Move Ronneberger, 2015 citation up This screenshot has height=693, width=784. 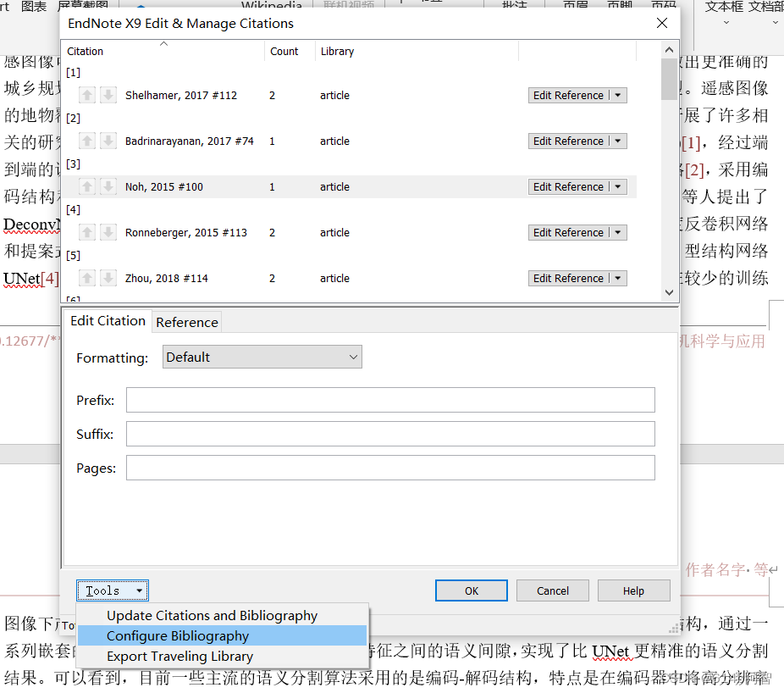[x=87, y=232]
